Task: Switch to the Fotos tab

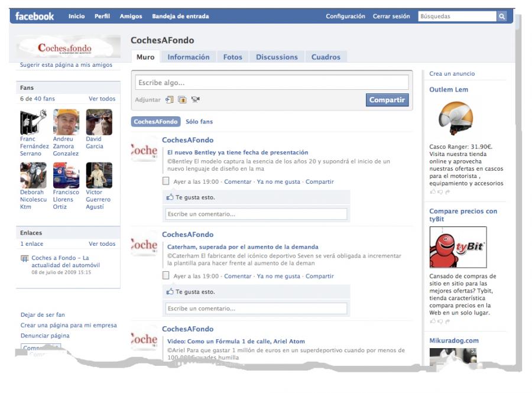Action: coord(232,57)
